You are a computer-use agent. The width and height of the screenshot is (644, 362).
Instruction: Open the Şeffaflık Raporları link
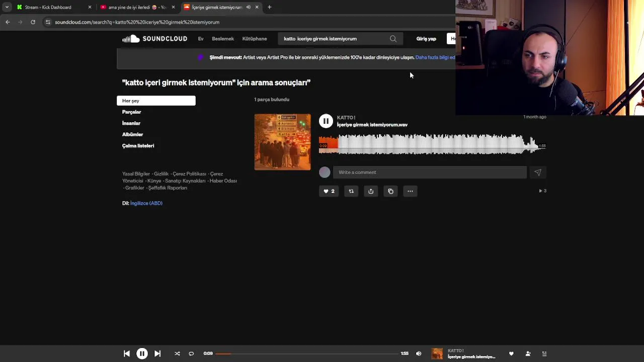[x=168, y=188]
